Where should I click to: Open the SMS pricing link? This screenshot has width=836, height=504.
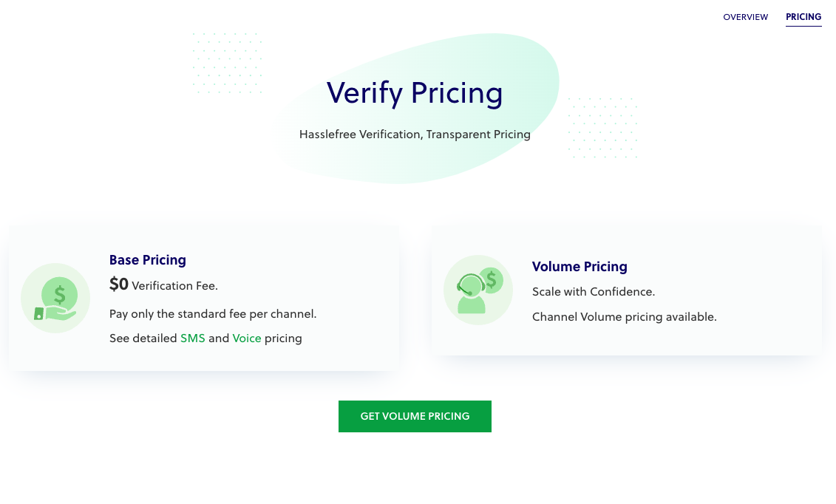tap(192, 338)
